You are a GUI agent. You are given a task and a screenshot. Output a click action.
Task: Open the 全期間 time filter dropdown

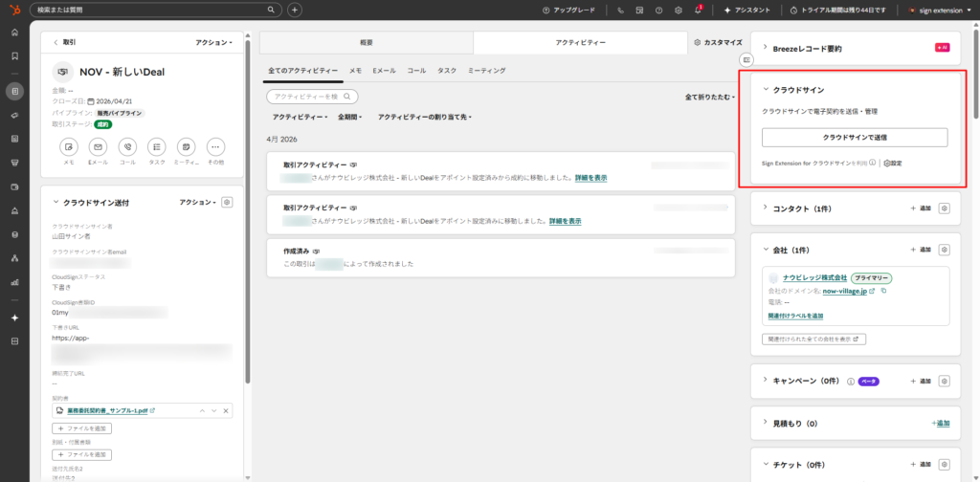click(350, 117)
